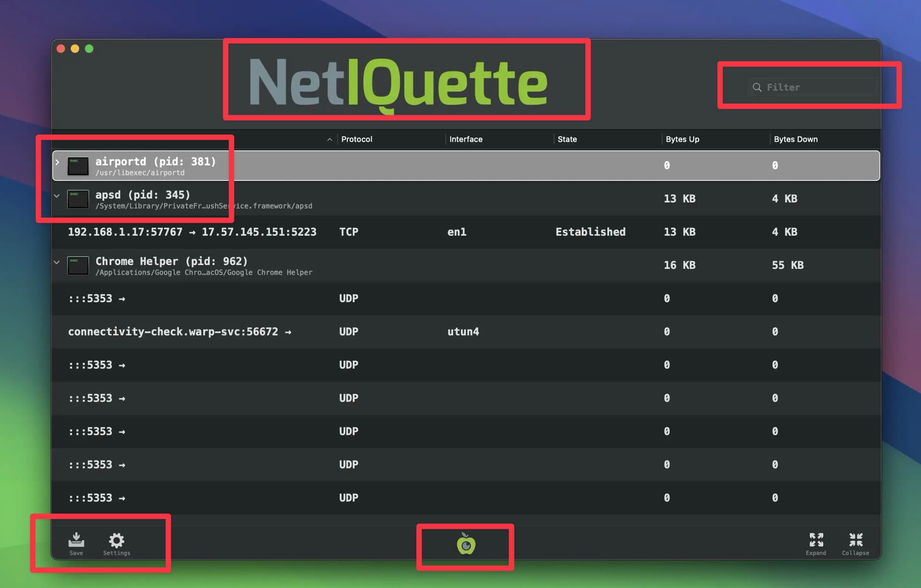Collapse the Chrome Helper process row
Image resolution: width=921 pixels, height=588 pixels.
click(x=57, y=262)
